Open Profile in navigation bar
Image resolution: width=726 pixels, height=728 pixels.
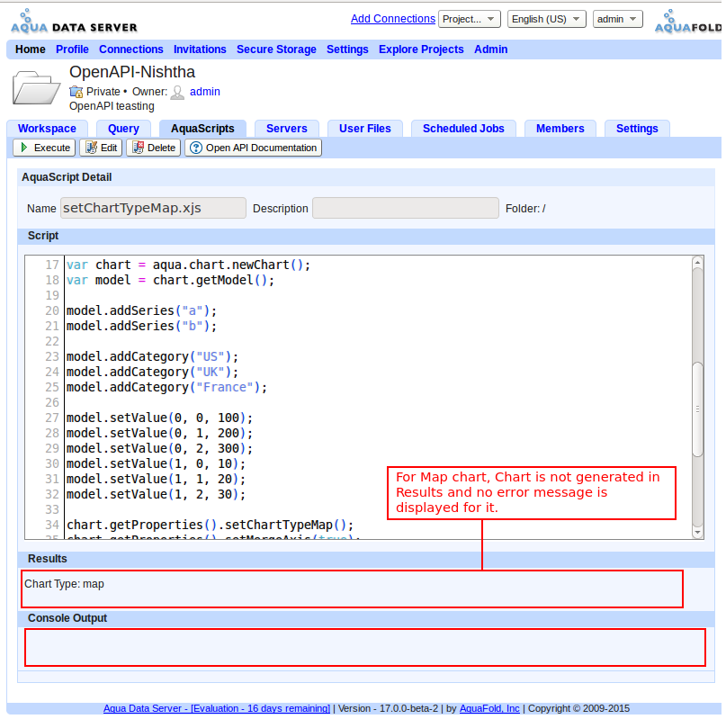coord(72,49)
